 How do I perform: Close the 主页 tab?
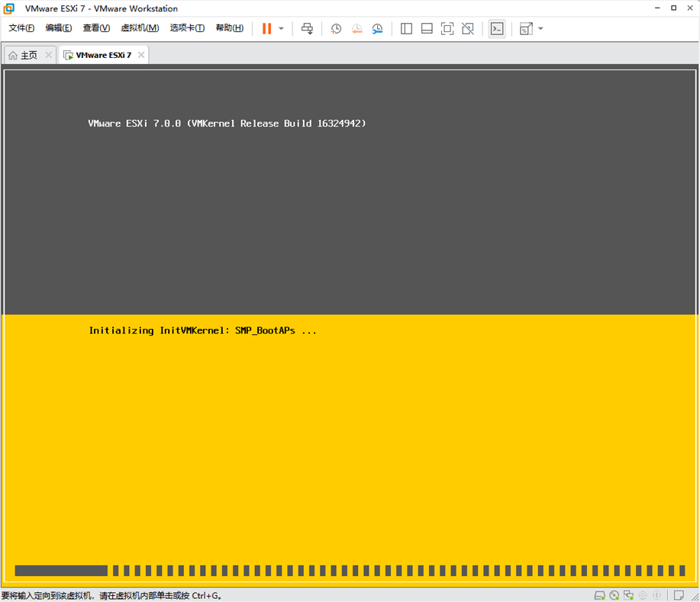49,55
